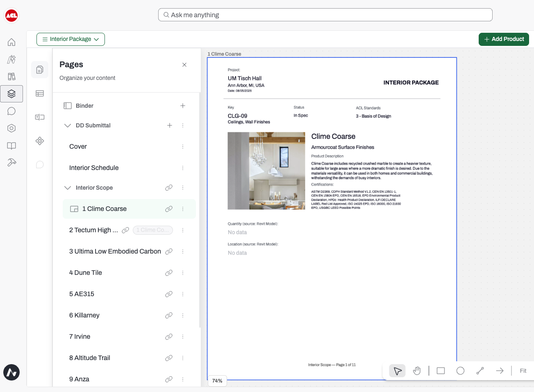Close the Pages panel
Screen dimensions: 534x392
tap(184, 65)
